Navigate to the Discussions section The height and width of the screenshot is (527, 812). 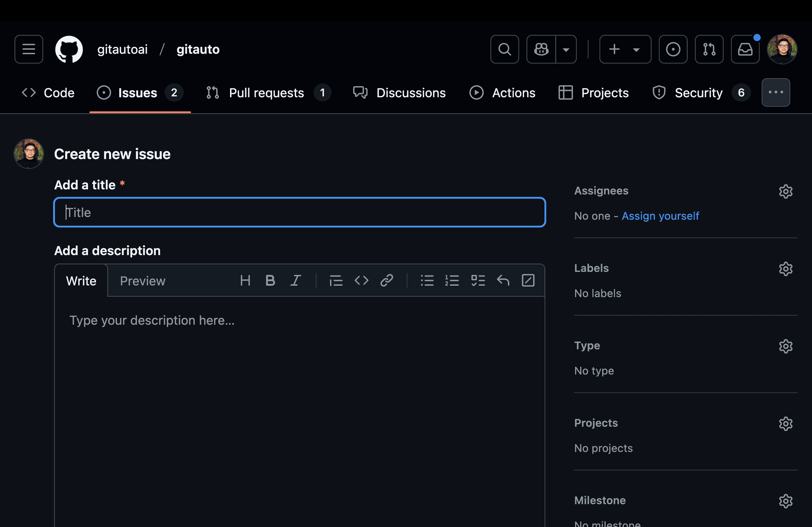[x=411, y=93]
